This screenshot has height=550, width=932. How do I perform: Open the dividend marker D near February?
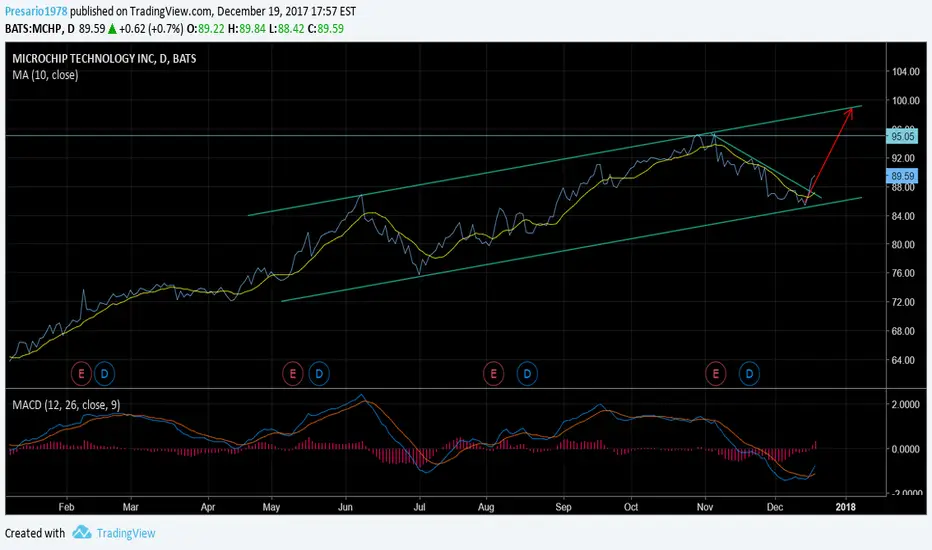click(105, 373)
